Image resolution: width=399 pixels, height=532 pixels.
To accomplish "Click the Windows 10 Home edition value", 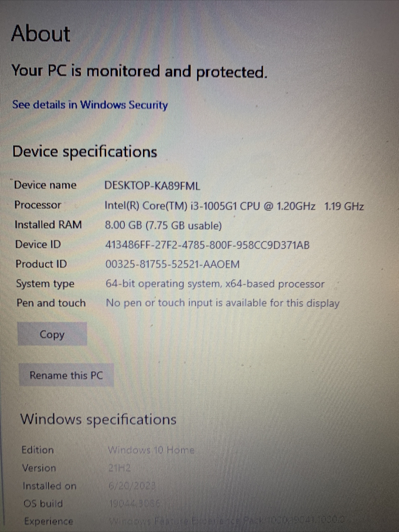I will click(x=151, y=450).
